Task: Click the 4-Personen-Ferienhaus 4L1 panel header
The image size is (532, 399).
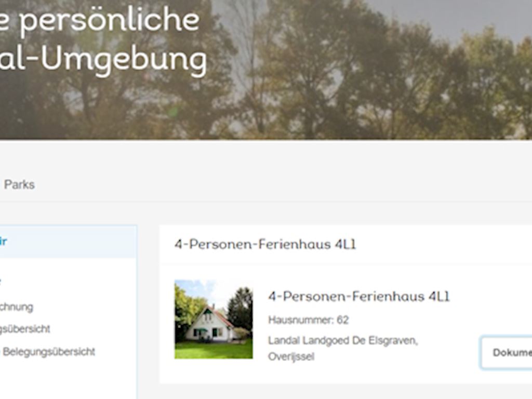Action: coord(265,244)
